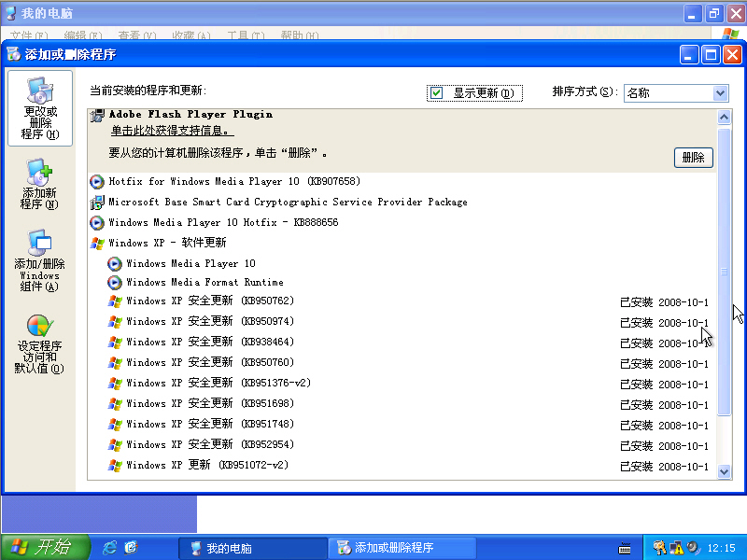The image size is (747, 560).
Task: Click the icon of update KB952954
Action: (114, 444)
